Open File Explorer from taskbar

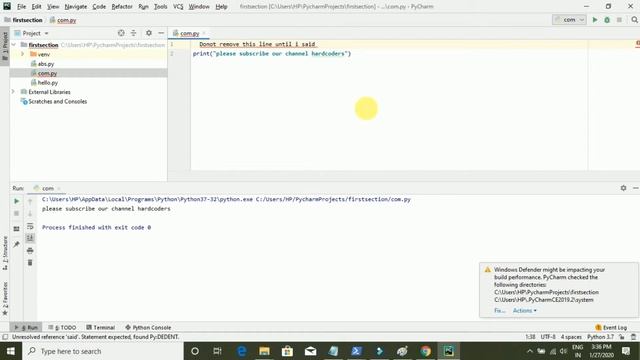tap(264, 351)
